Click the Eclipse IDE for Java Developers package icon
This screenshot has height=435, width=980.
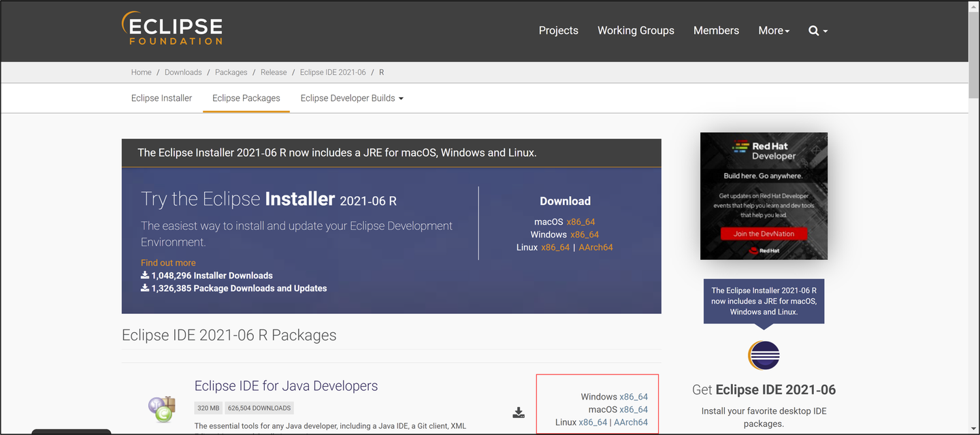click(x=162, y=408)
